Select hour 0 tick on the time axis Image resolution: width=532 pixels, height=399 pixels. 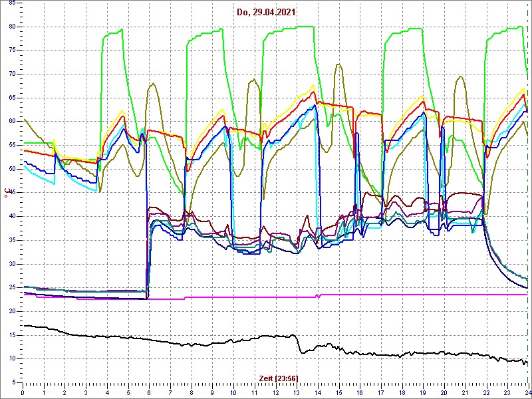click(23, 392)
